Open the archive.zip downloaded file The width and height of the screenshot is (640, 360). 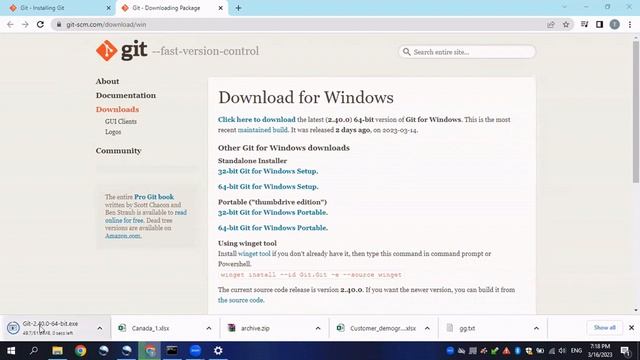(x=255, y=328)
